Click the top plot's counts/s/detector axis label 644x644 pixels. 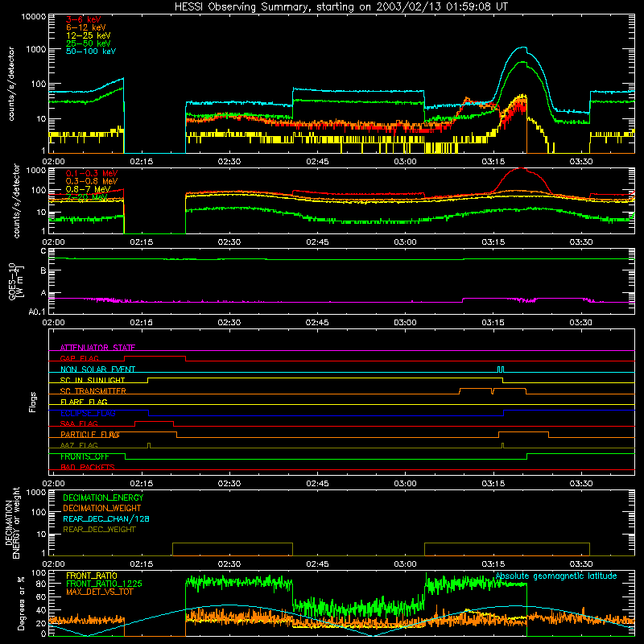click(x=11, y=84)
